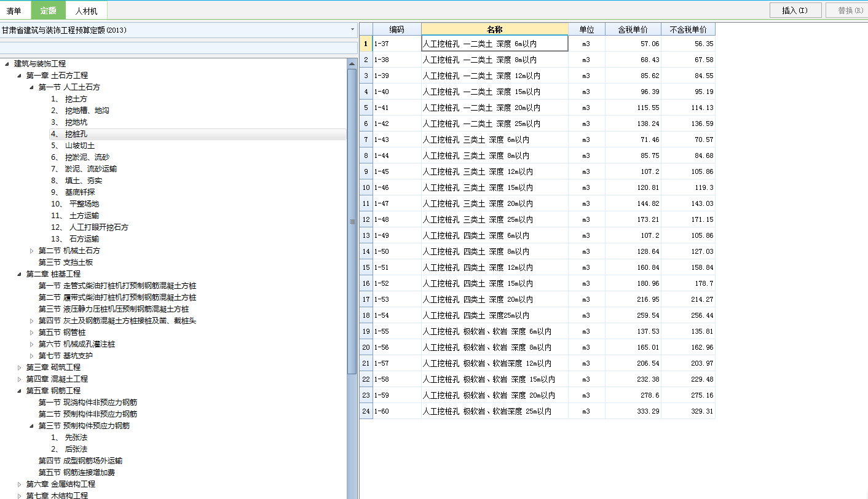Select tree item 2、后张法

(69, 449)
